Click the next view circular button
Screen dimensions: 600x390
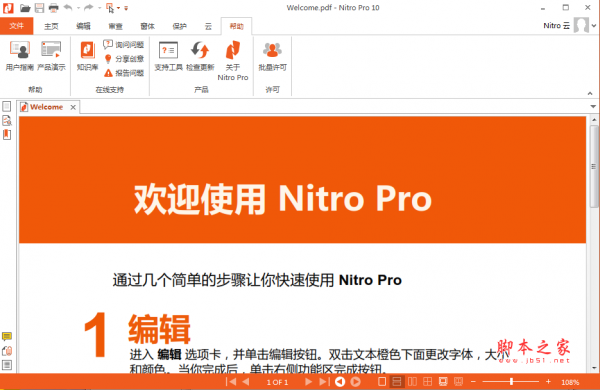[x=355, y=382]
